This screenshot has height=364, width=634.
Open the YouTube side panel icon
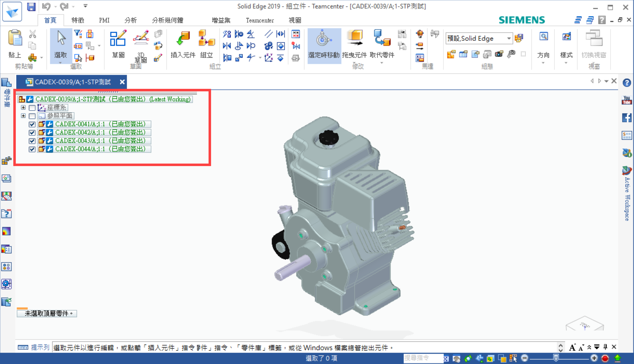pyautogui.click(x=627, y=100)
